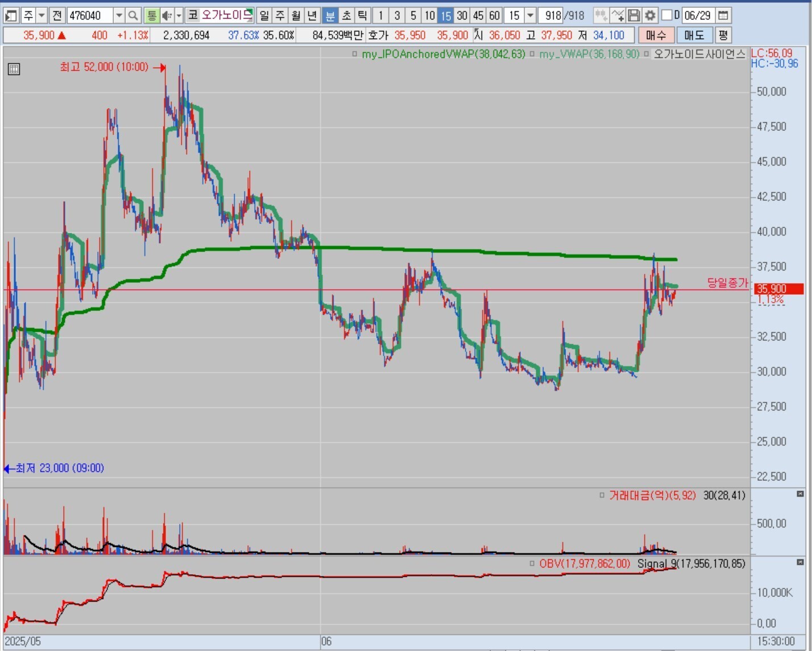Click the 코 market badge icon
The width and height of the screenshot is (812, 651).
pyautogui.click(x=192, y=15)
